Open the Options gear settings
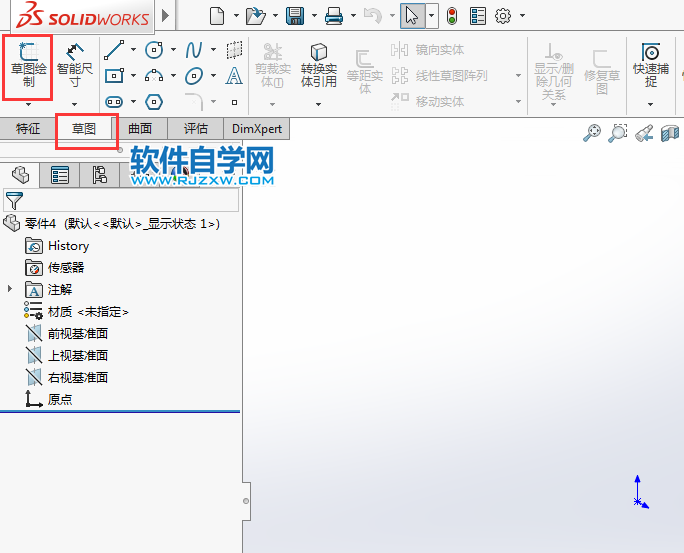Screen dimensions: 684x553 click(503, 16)
